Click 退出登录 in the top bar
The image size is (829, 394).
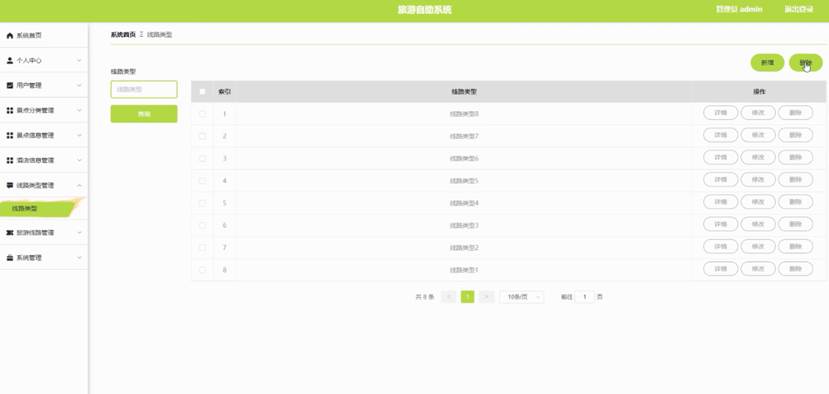(x=798, y=10)
